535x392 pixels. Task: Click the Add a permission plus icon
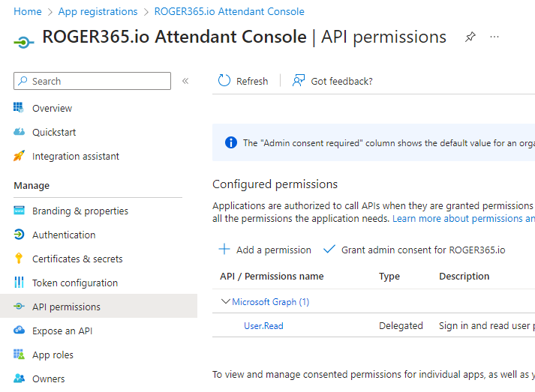point(224,250)
